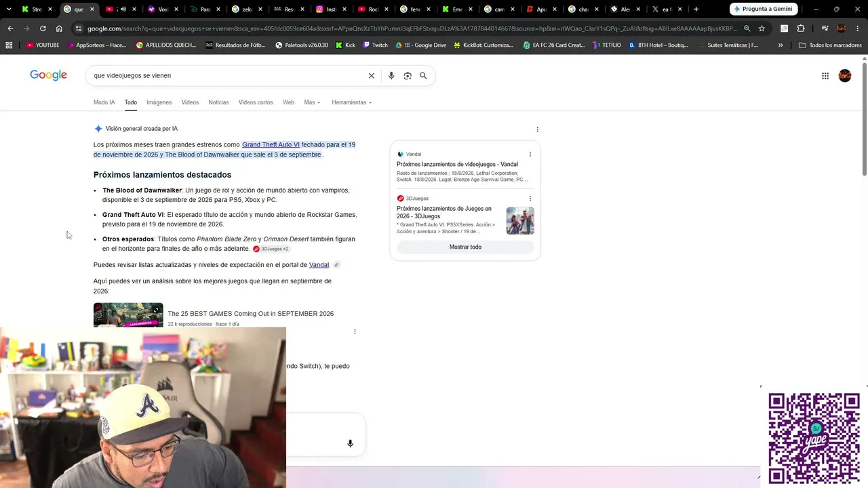The height and width of the screenshot is (488, 868).
Task: Click the browser address bar URL
Action: coord(412,28)
